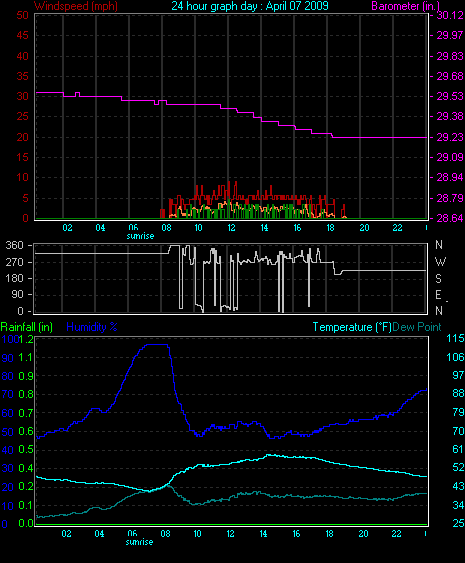Click the 29.53 barometer scale value
Viewport: 465px width, 563px height.
coord(450,97)
